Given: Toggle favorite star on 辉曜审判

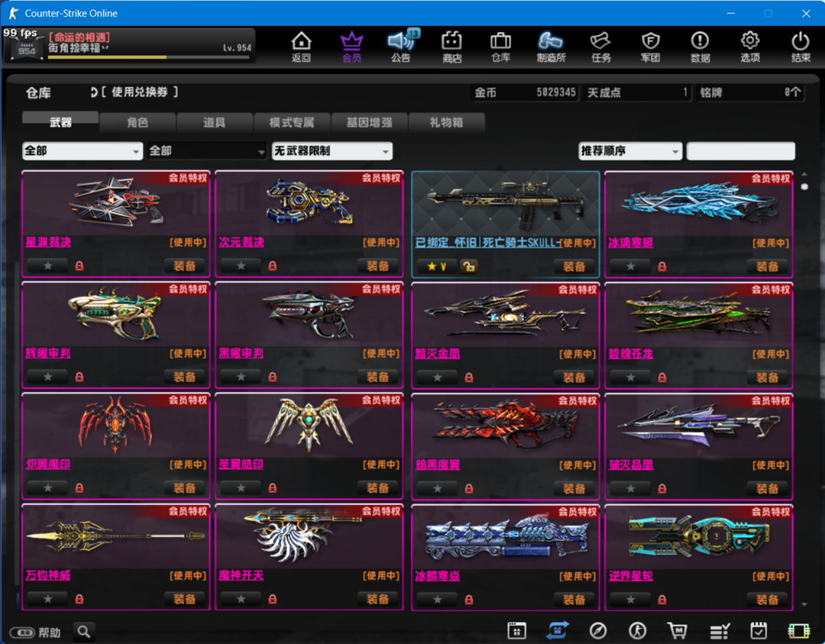Looking at the screenshot, I should tap(48, 377).
